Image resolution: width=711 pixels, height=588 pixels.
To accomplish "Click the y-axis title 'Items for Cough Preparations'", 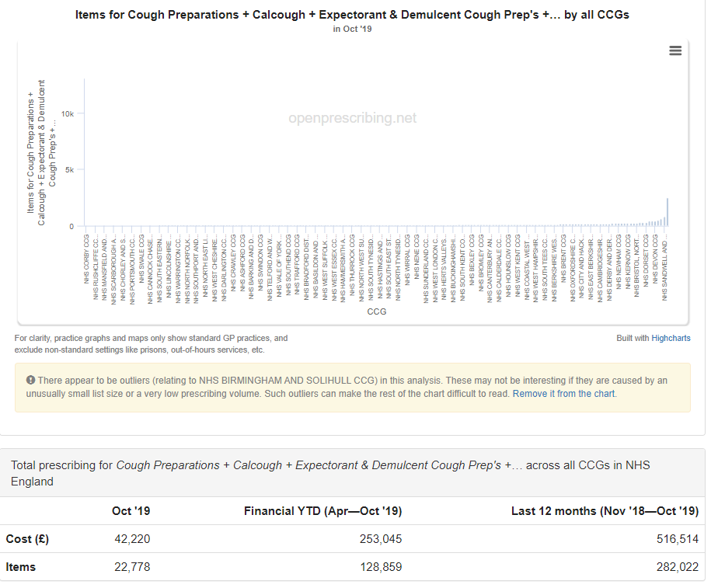I will pyautogui.click(x=41, y=153).
